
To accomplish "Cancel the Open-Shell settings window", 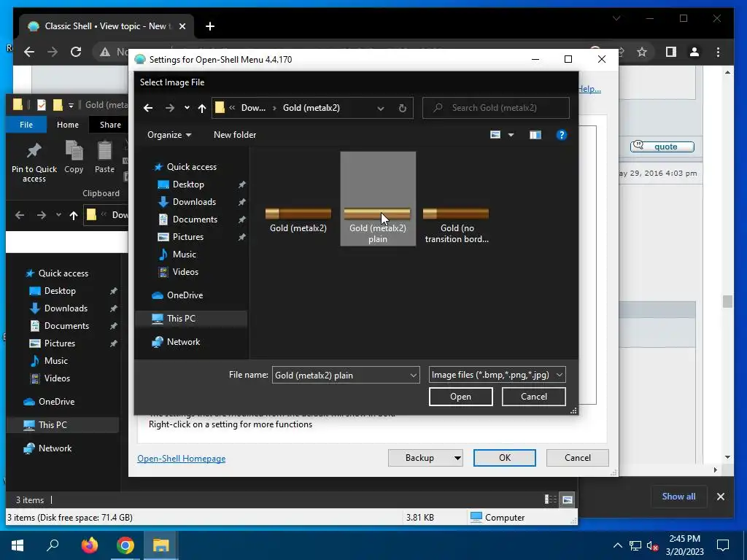I will (x=578, y=458).
